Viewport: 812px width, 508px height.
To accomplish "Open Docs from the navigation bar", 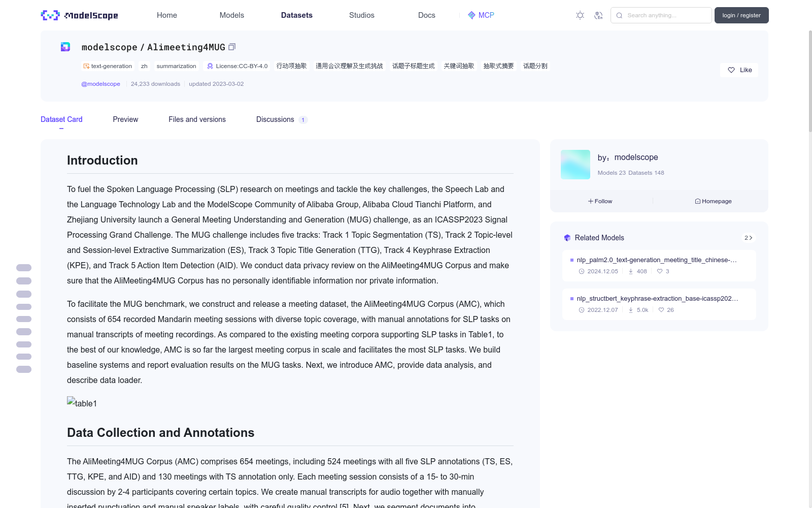I will pos(427,15).
